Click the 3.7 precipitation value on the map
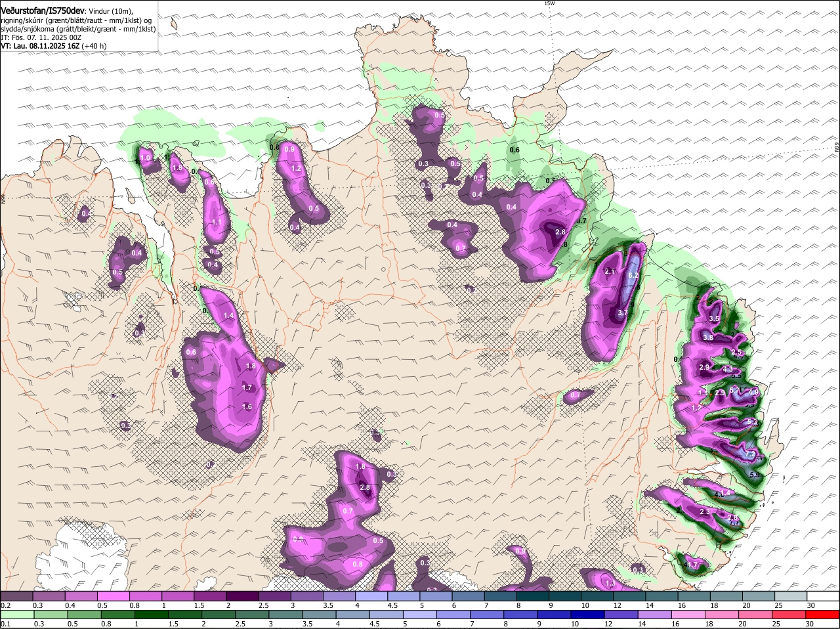The height and width of the screenshot is (629, 840). [x=623, y=313]
